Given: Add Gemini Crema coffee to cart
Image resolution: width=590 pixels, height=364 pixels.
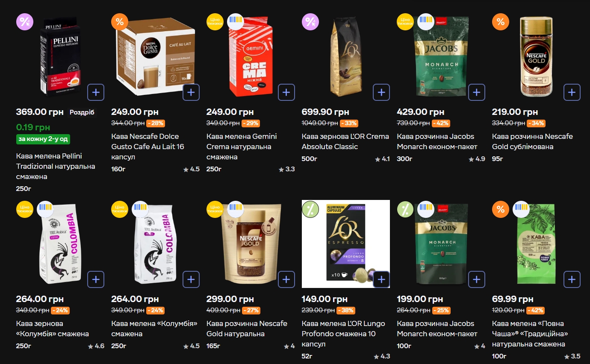Looking at the screenshot, I should point(286,92).
